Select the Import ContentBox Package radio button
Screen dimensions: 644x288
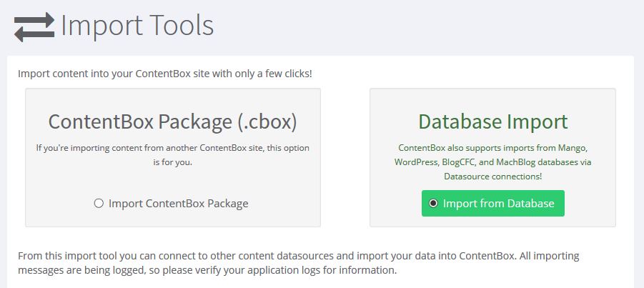[99, 204]
